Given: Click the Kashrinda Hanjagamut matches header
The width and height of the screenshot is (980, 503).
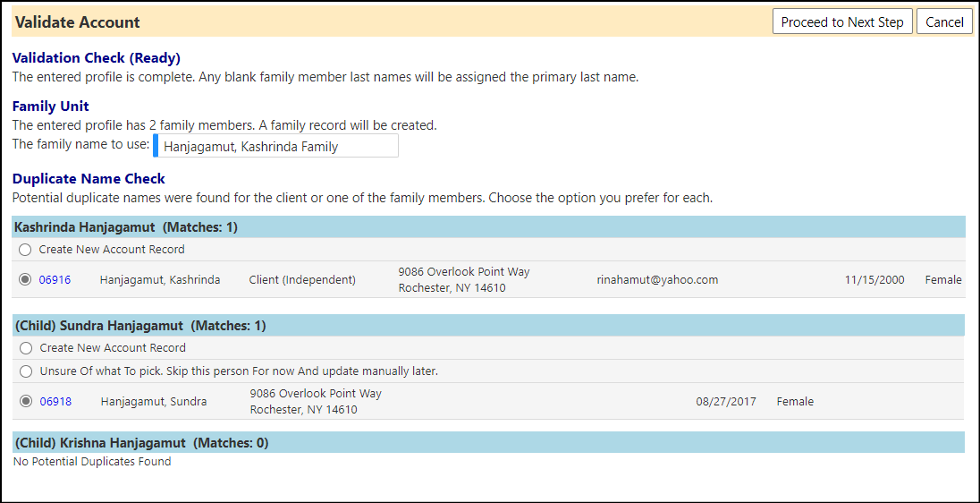Looking at the screenshot, I should coord(488,227).
